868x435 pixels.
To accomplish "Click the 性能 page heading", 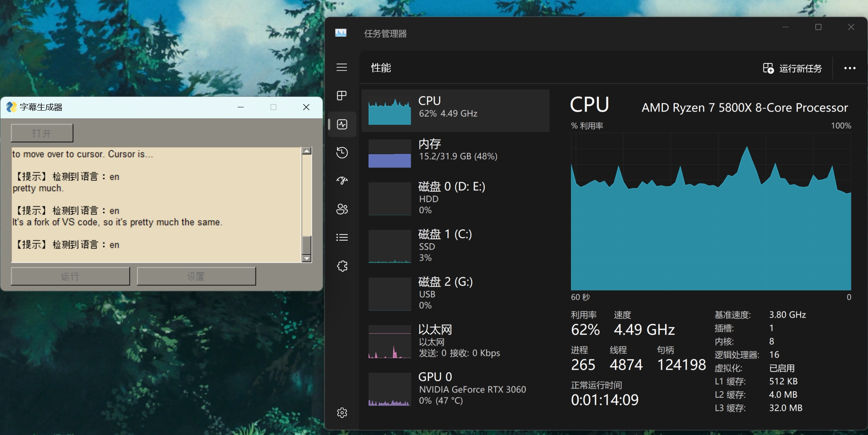I will click(381, 68).
